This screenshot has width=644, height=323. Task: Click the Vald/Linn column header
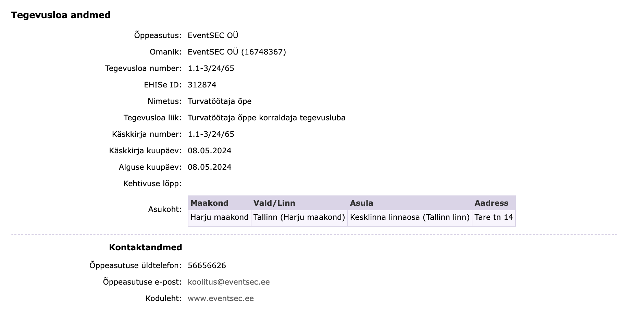[x=299, y=203]
